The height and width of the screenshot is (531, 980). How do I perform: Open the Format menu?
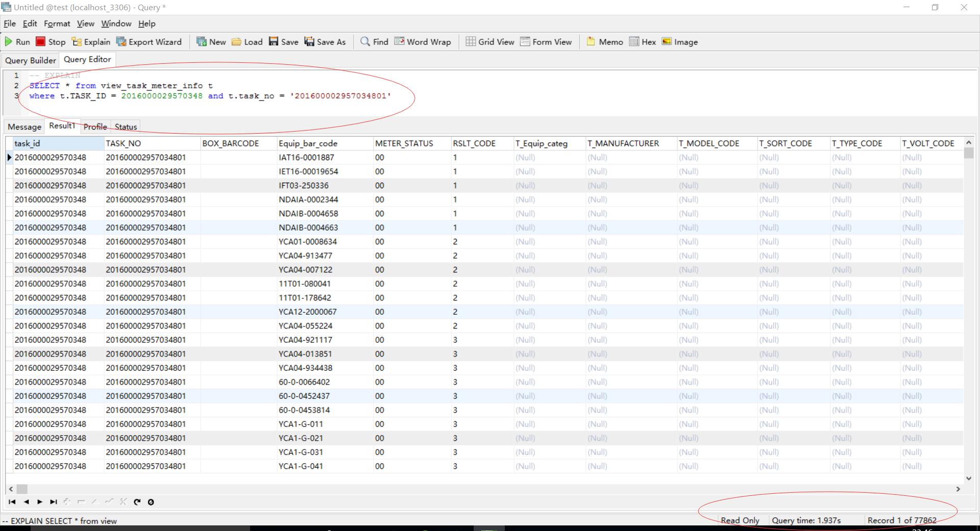pos(57,23)
